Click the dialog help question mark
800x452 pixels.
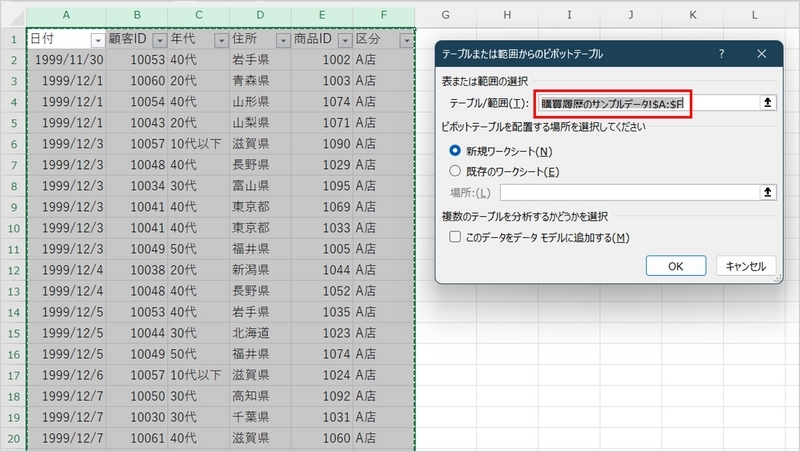[x=721, y=54]
